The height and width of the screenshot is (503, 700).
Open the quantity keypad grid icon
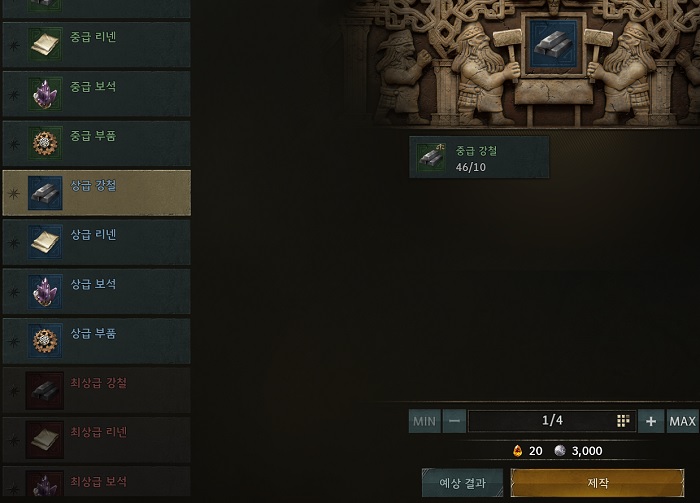[623, 420]
